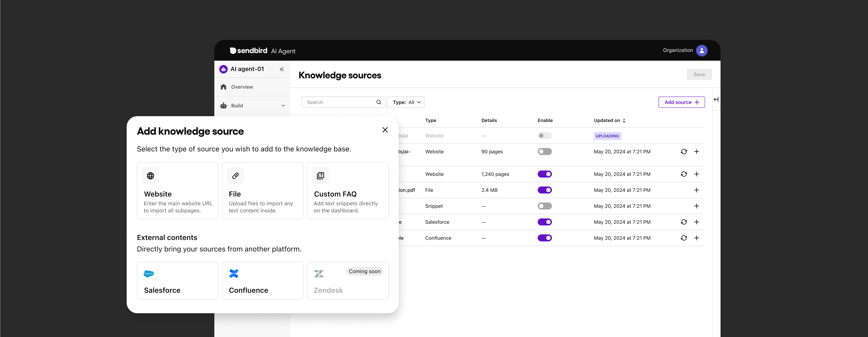Click the Details column header

point(489,120)
